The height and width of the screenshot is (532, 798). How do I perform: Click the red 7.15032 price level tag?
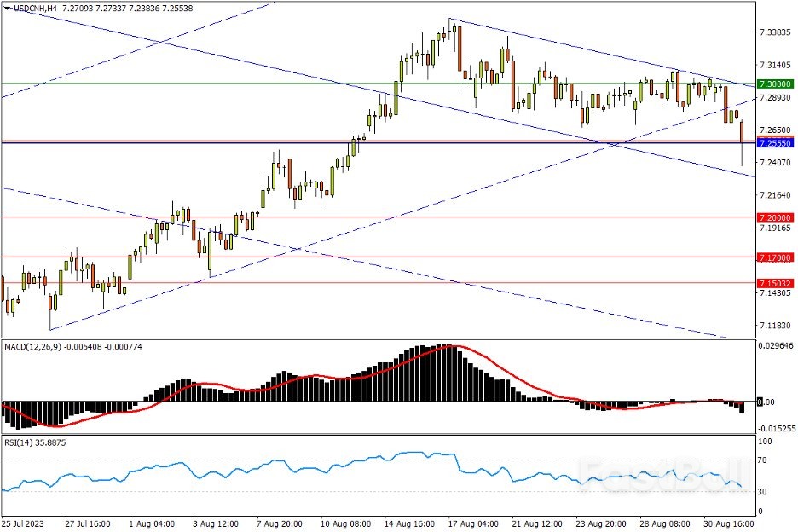(775, 283)
